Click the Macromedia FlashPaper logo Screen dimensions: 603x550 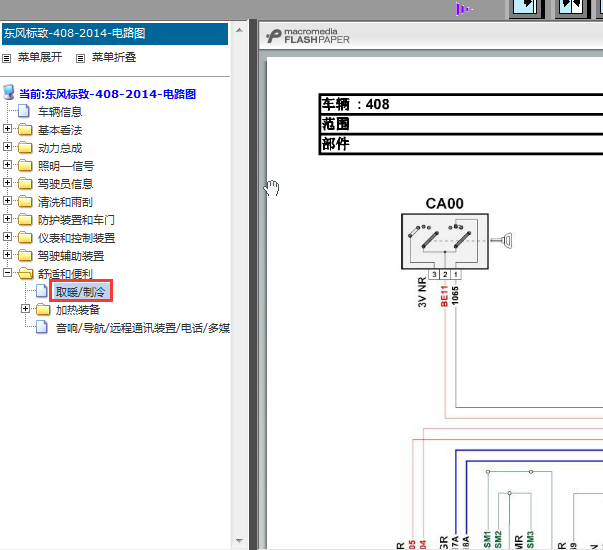pos(308,36)
